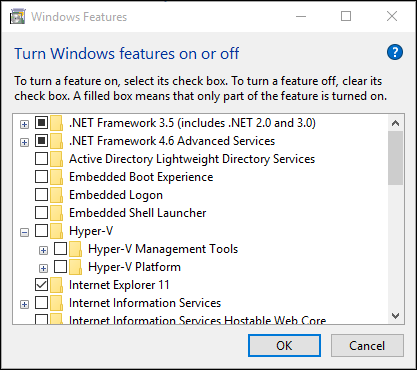Viewport: 417px width, 370px height.
Task: Tick the Embedded Shell Launcher checkbox
Action: click(x=41, y=212)
